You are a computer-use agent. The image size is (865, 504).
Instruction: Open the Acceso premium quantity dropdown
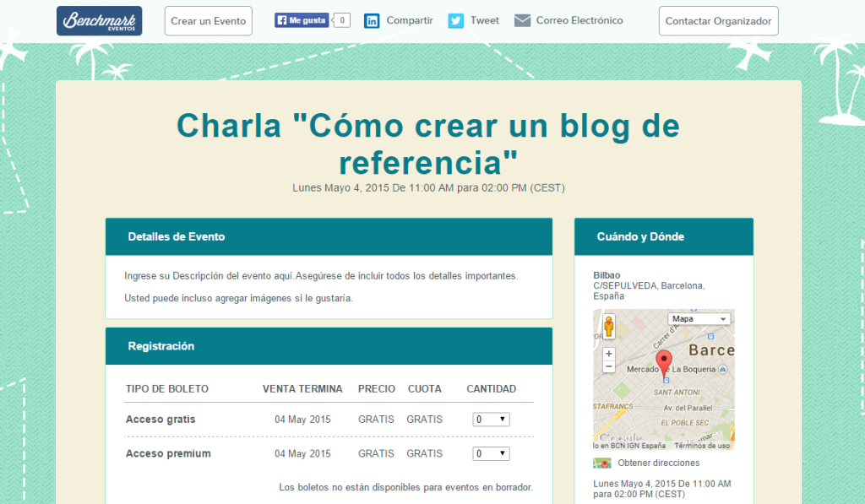pos(491,454)
